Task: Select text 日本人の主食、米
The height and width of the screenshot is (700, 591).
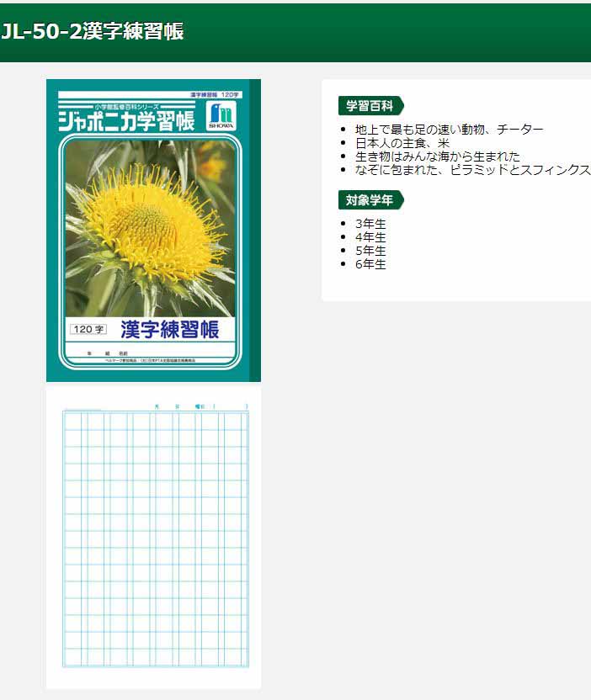Action: click(x=402, y=143)
